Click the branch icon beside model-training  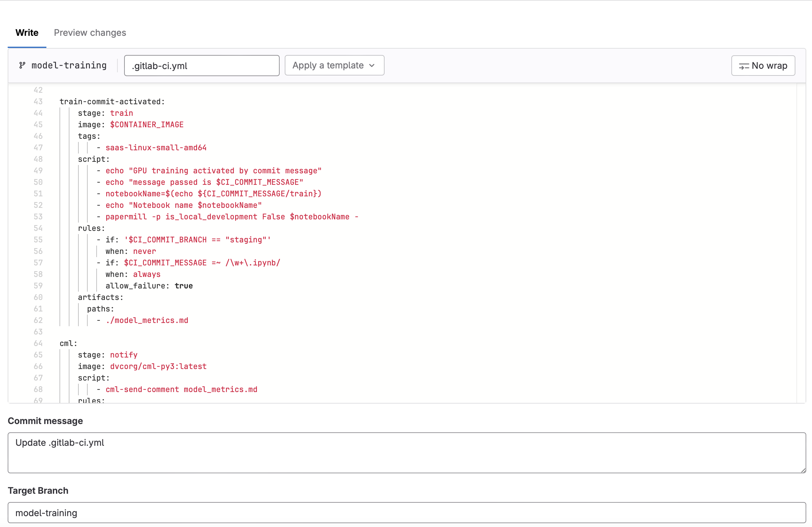[x=22, y=65]
